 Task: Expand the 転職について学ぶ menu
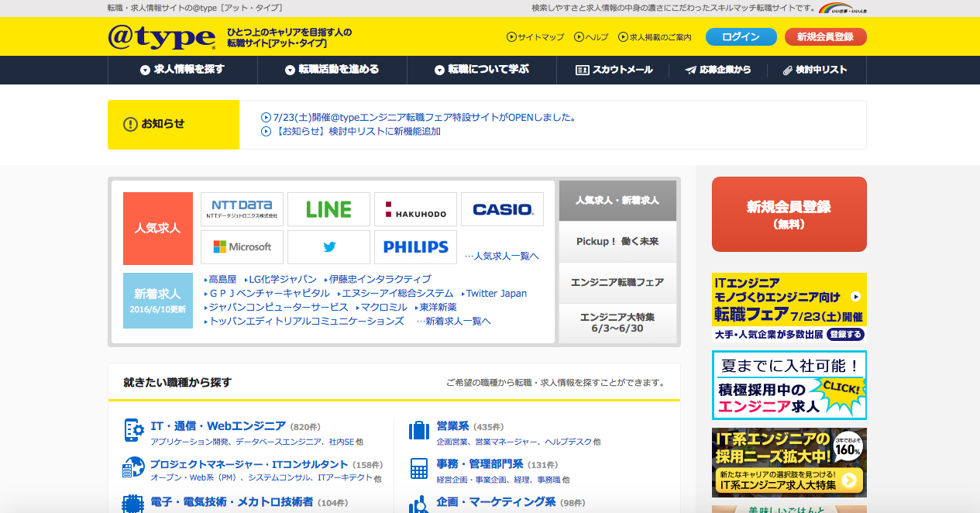click(482, 70)
